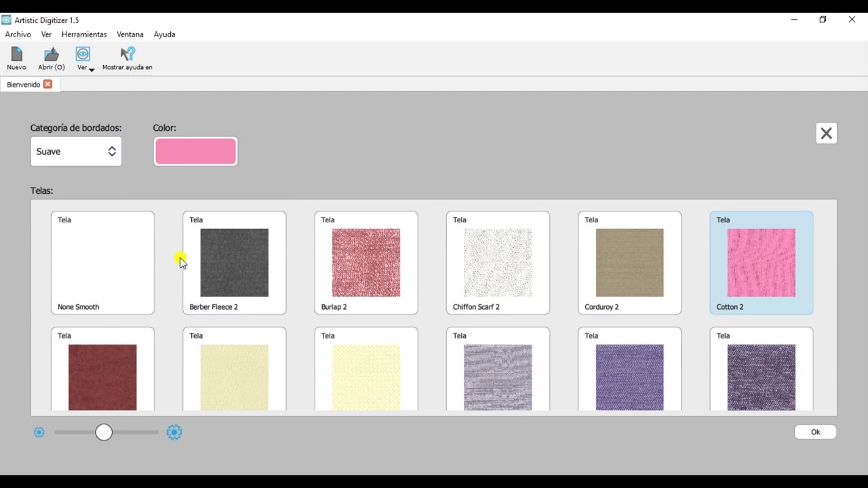Image resolution: width=868 pixels, height=488 pixels.
Task: Select the gray heathered fabric in second row
Action: pos(498,369)
